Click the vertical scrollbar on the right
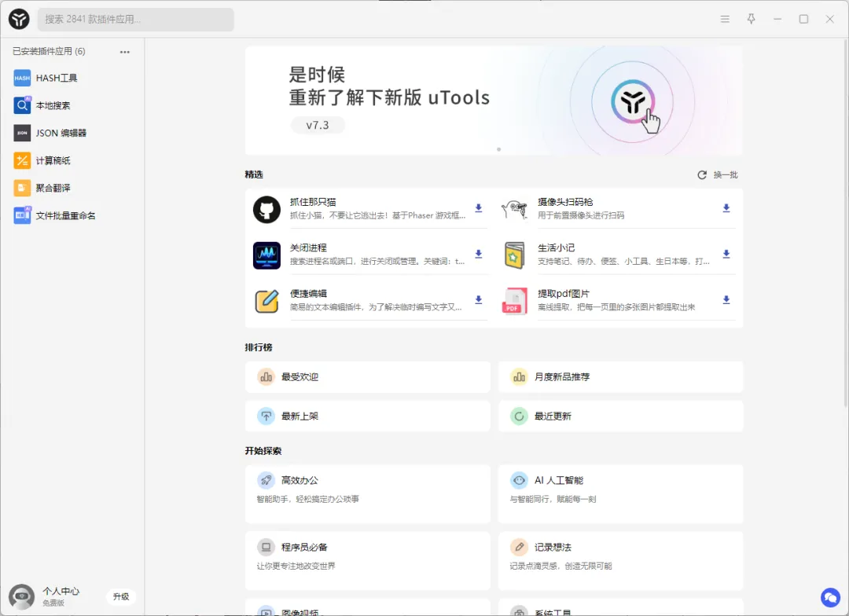Viewport: 849px width, 616px height. [x=846, y=222]
